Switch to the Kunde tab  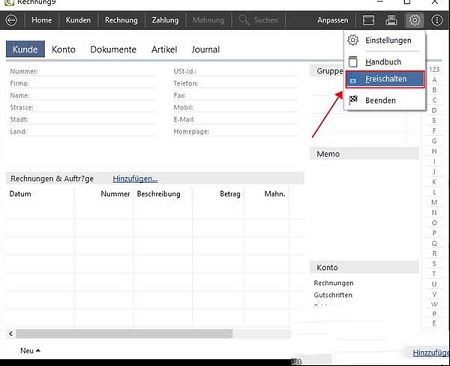pyautogui.click(x=25, y=49)
